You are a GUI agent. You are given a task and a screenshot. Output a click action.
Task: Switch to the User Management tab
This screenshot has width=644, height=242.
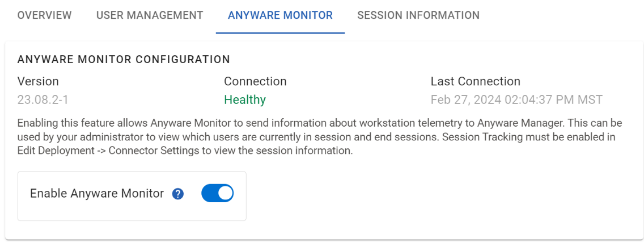150,15
